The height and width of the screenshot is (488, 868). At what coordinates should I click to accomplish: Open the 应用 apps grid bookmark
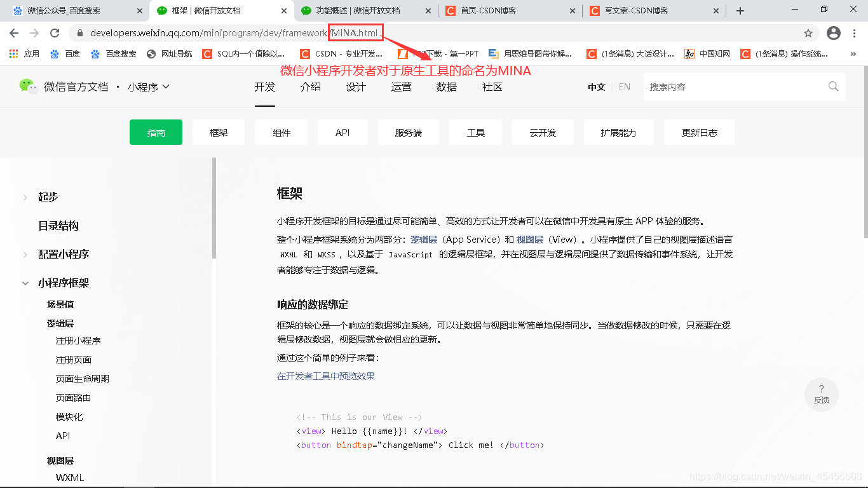[24, 54]
